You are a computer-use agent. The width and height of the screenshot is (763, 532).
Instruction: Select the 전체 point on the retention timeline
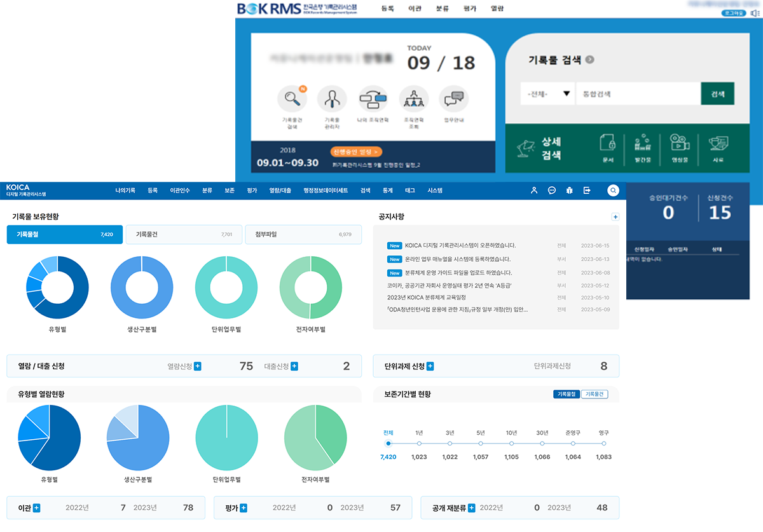click(x=388, y=444)
